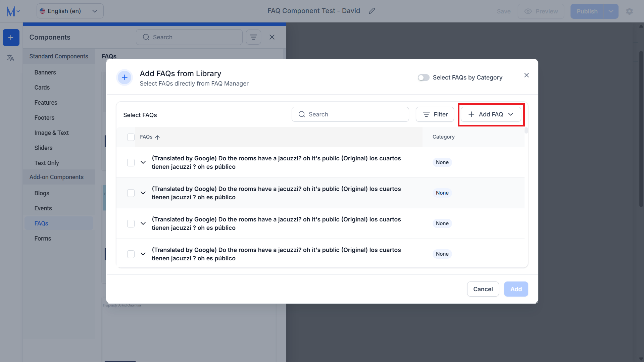Check the second jacuzzi FAQ row checkbox
This screenshot has height=362, width=644.
point(131,193)
